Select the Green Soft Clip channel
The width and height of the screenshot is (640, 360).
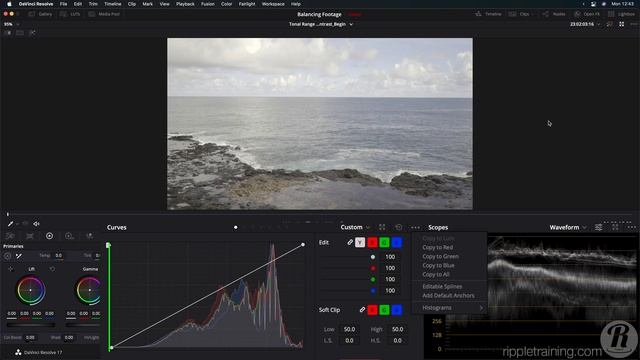click(x=384, y=310)
